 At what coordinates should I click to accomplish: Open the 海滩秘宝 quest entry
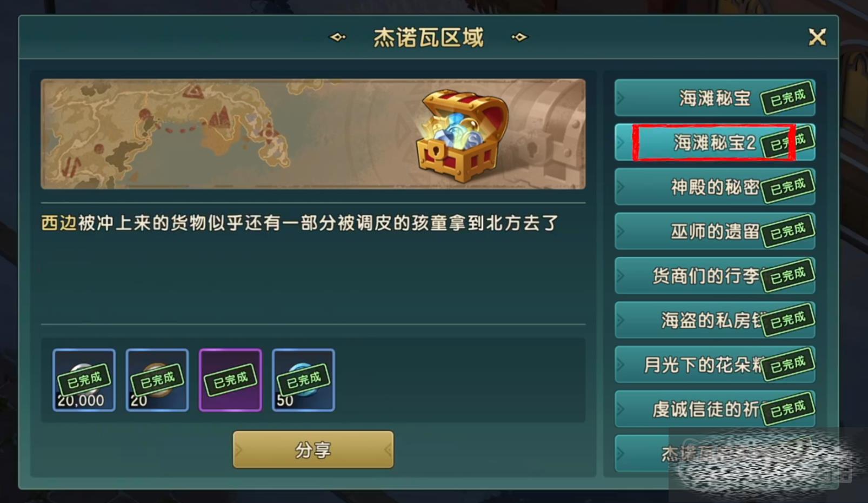(715, 98)
